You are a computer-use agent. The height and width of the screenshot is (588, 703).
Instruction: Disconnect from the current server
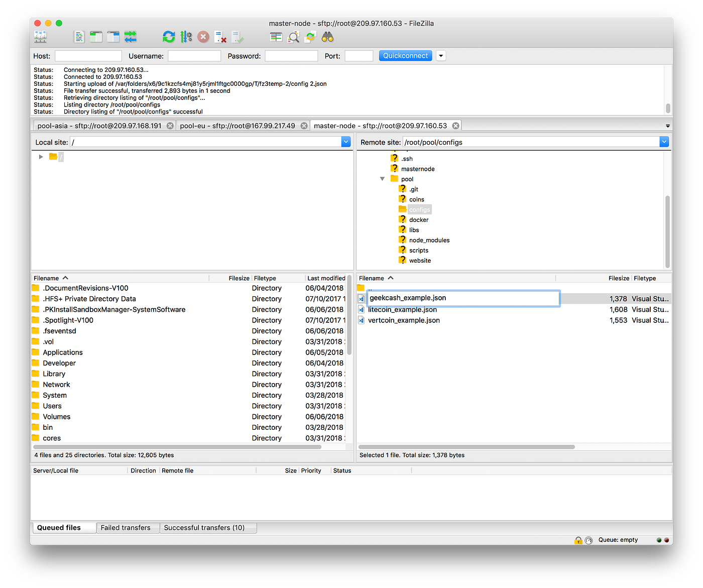[220, 37]
